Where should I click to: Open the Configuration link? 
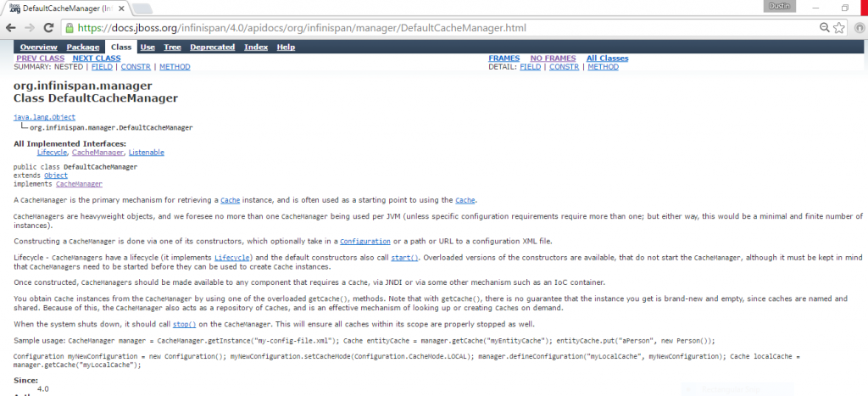pos(365,242)
